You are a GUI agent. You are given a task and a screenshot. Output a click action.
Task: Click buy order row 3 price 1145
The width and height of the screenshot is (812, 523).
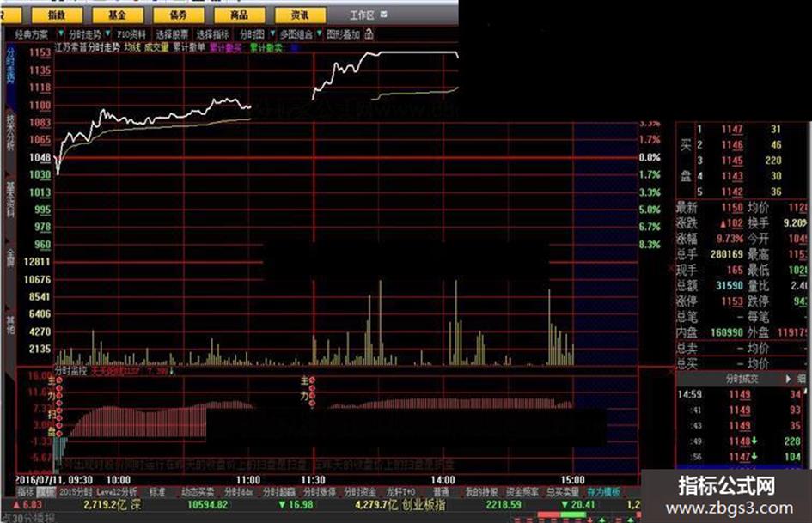point(732,161)
